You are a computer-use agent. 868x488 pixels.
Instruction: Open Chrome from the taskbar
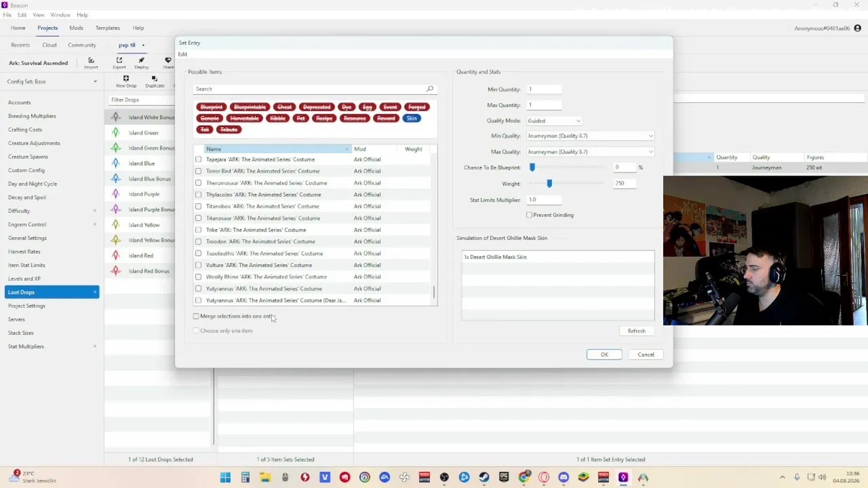[x=524, y=477]
